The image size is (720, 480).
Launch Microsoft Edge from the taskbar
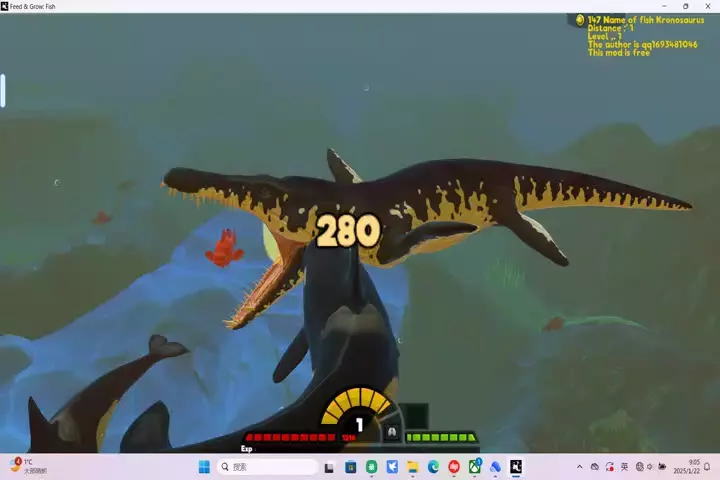433,467
